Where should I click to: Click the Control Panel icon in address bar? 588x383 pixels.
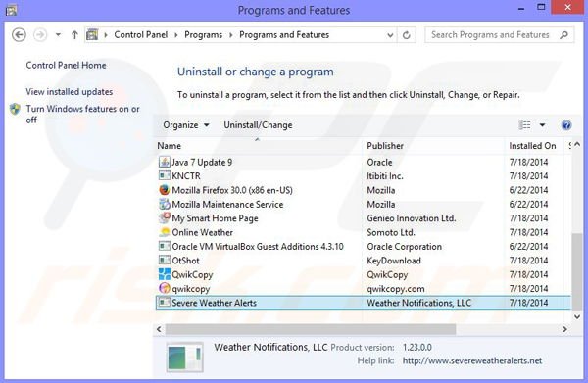(x=92, y=35)
